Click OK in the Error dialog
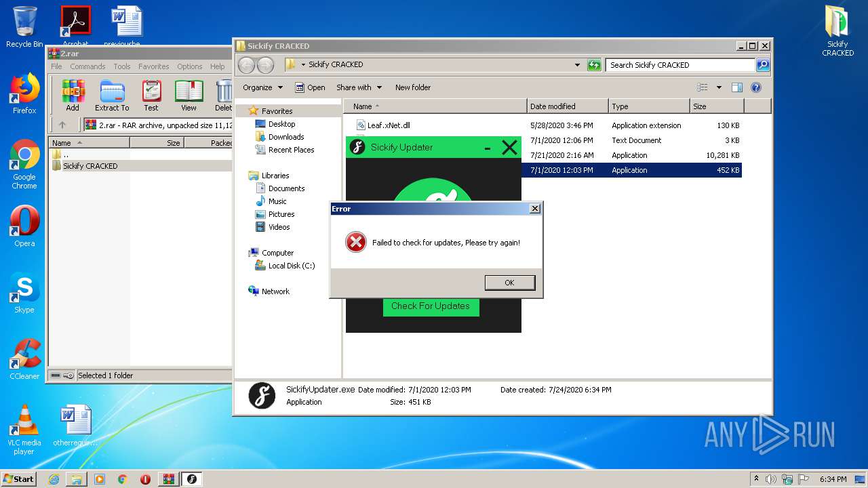The width and height of the screenshot is (868, 488). point(510,283)
